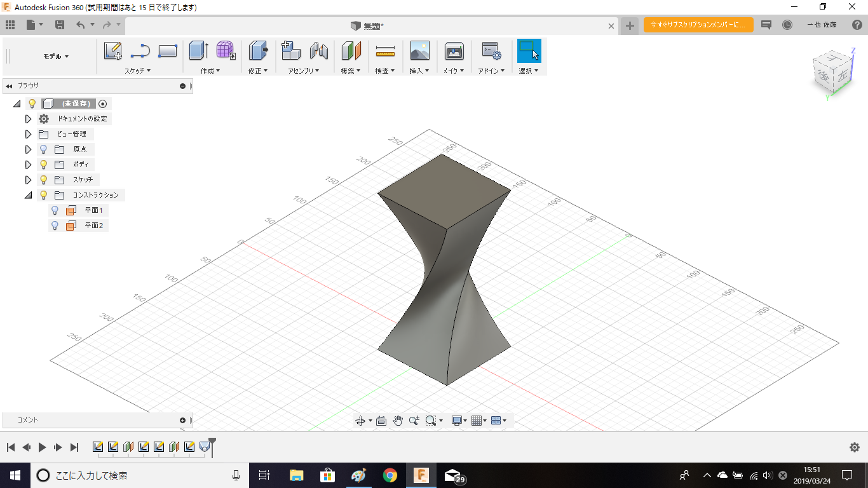Viewport: 868px width, 488px height.
Task: Expand the 原点 folder
Action: click(x=28, y=149)
